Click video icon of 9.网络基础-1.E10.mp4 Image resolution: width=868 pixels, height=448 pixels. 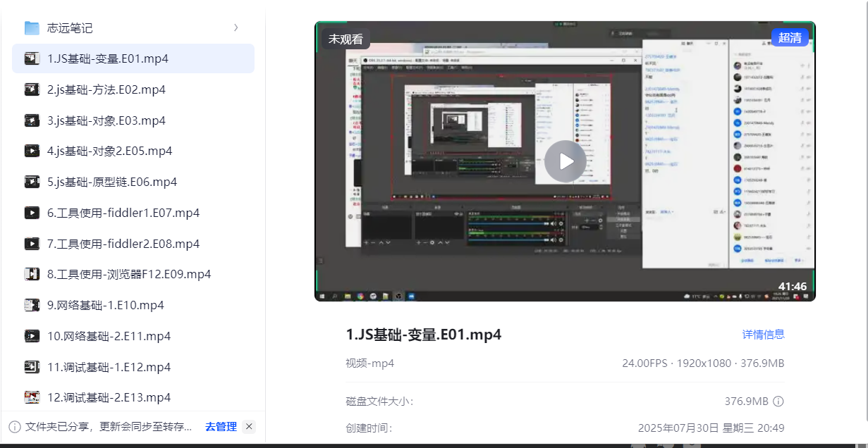click(32, 305)
